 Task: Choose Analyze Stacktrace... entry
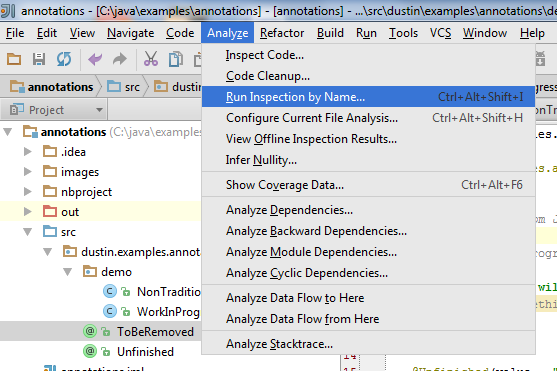(x=368, y=344)
